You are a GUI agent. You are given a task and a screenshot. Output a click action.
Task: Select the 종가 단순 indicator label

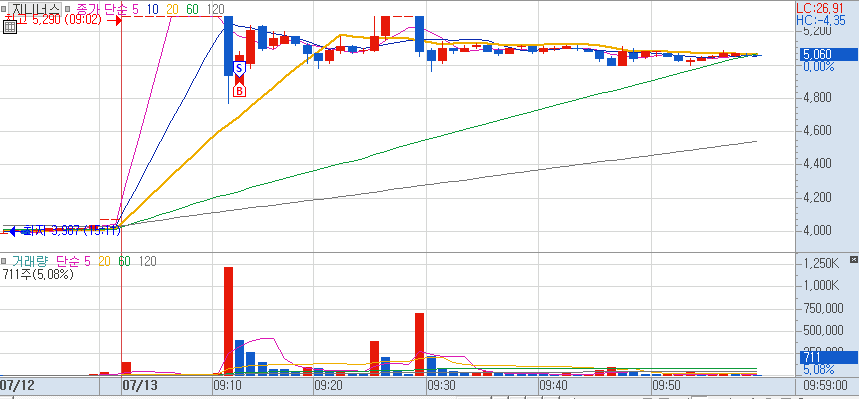coord(101,9)
